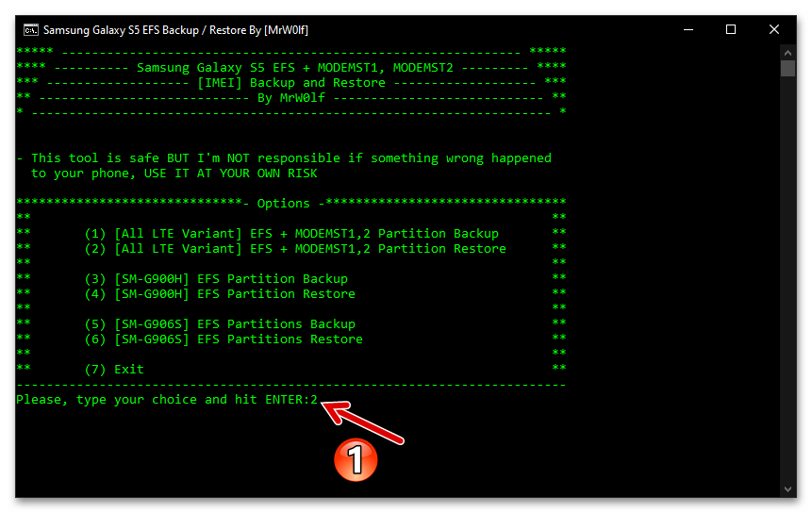Click option (7) Exit
812x513 pixels.
(x=114, y=370)
